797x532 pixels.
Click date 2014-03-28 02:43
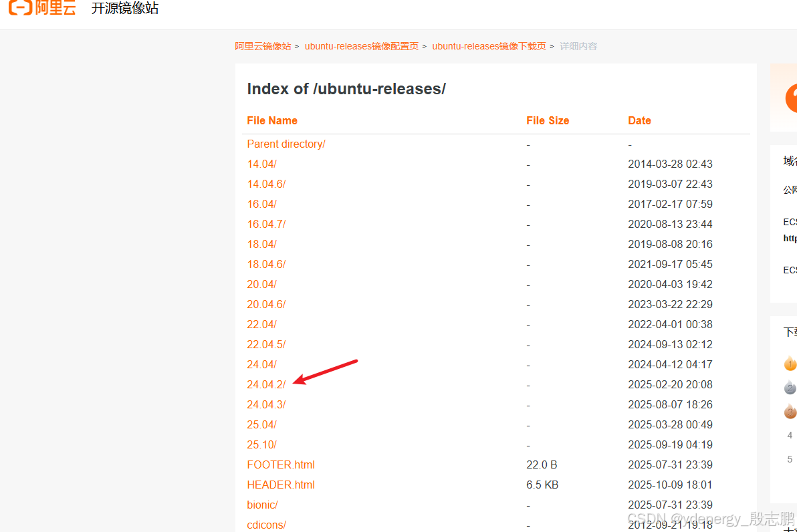point(670,164)
